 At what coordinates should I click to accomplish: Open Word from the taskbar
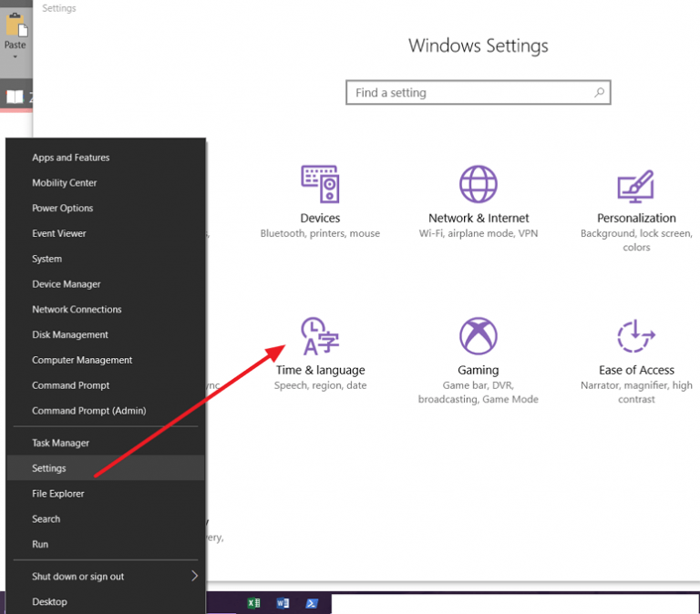[x=283, y=603]
